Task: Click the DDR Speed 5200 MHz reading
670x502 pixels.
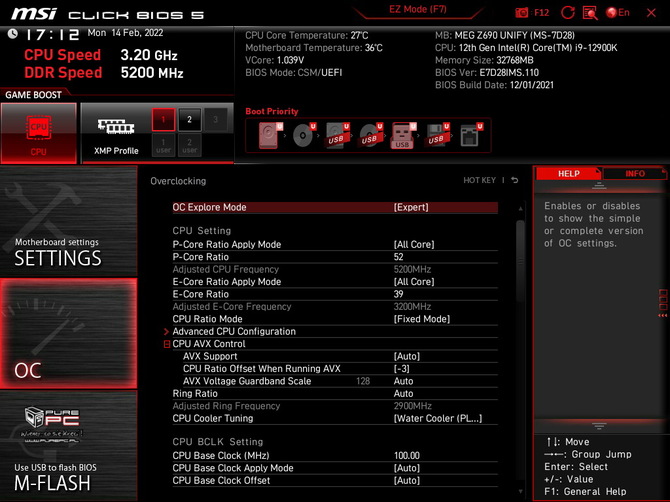Action: 152,73
